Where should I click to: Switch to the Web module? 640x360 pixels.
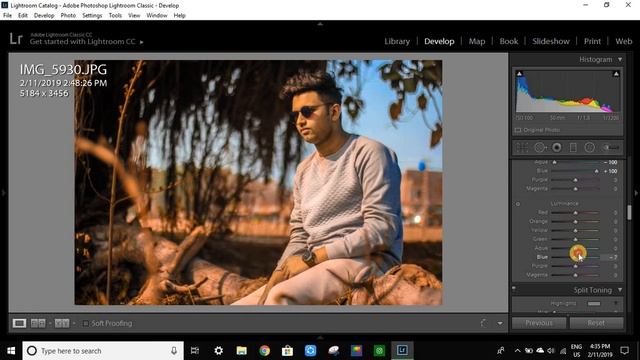[x=624, y=41]
